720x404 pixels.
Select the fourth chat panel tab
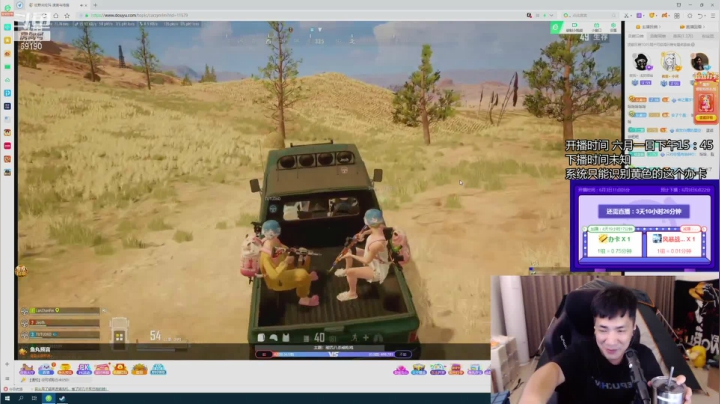708,36
